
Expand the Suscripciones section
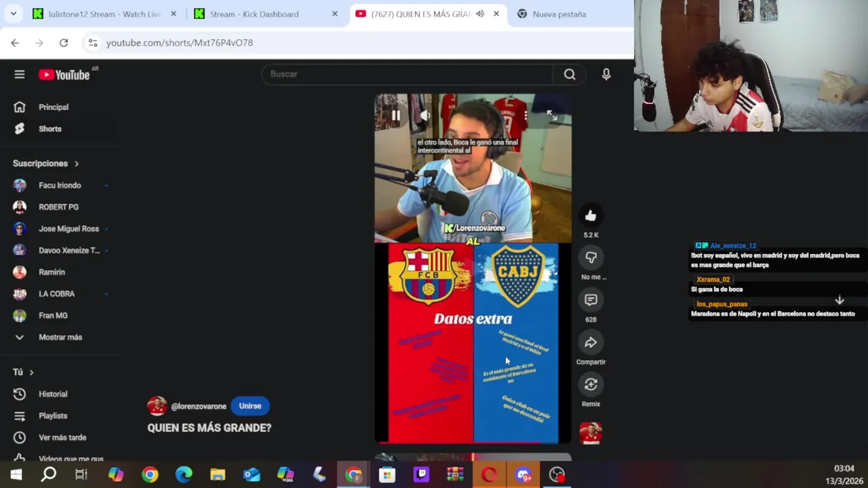pos(46,163)
